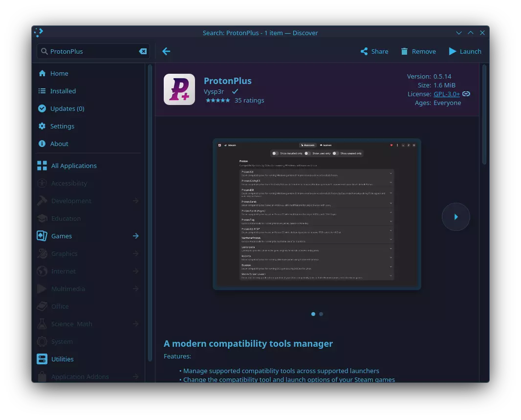This screenshot has width=521, height=420.
Task: Share the ProtonPlus app page
Action: (x=374, y=51)
